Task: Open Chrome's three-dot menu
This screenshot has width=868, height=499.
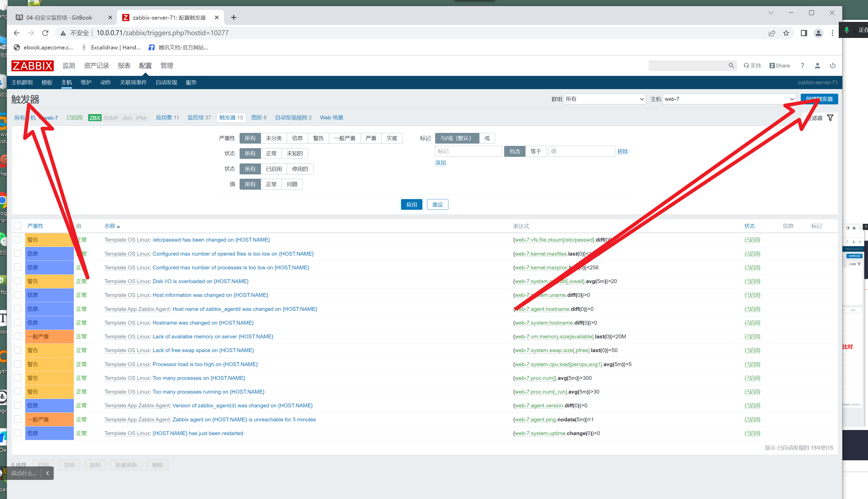Action: click(x=832, y=33)
